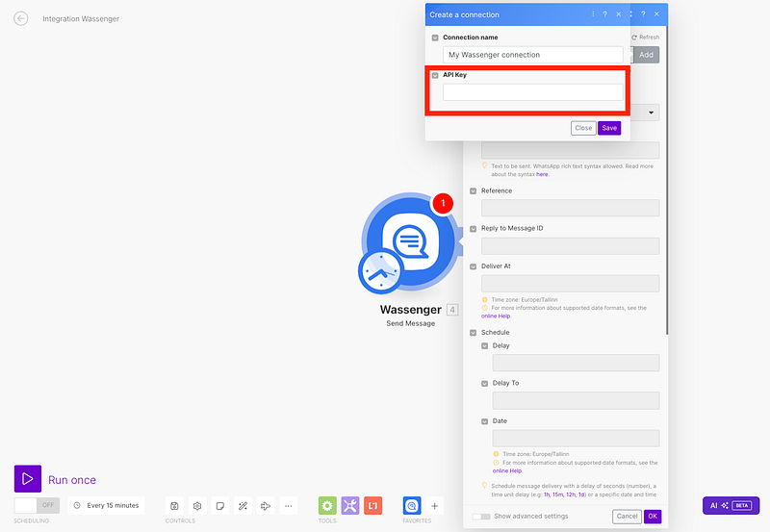Open the more controls ellipsis menu
Image resolution: width=770 pixels, height=532 pixels.
tap(289, 505)
